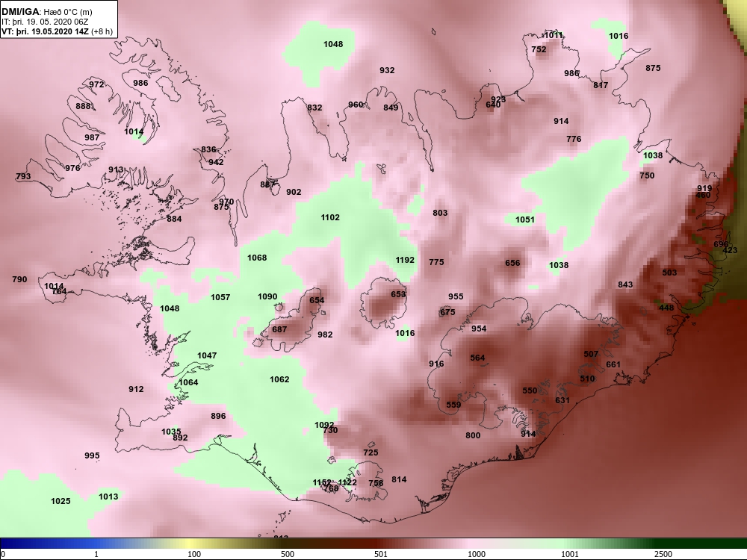Click the 817 height value
The width and height of the screenshot is (747, 560).
601,85
